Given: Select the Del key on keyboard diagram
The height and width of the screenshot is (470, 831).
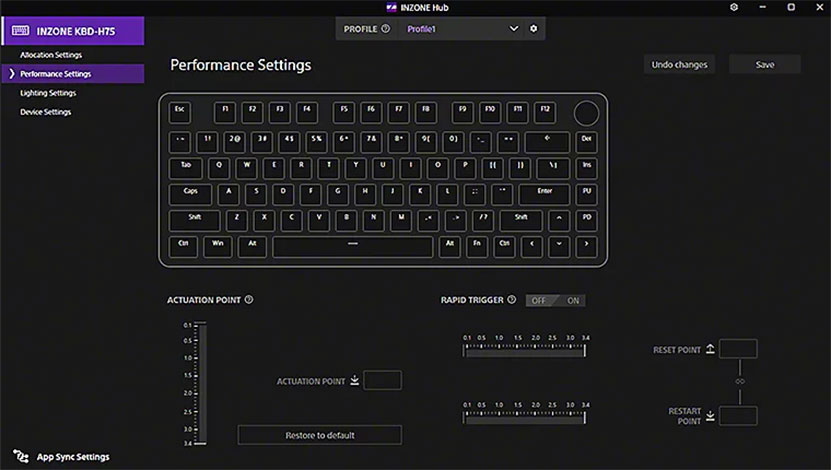Looking at the screenshot, I should pyautogui.click(x=586, y=142).
